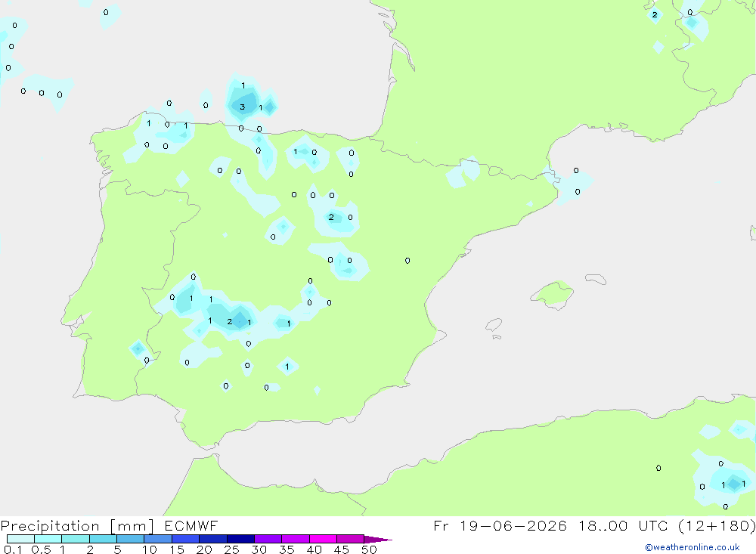
Task: Click the 'Precipitation [mm] ECMWF' title text
Action: 109,525
